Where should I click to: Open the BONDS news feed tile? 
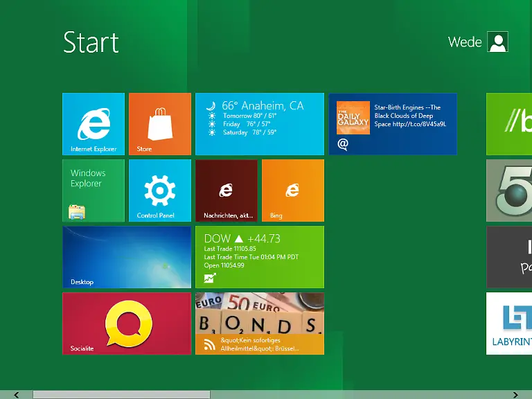260,323
